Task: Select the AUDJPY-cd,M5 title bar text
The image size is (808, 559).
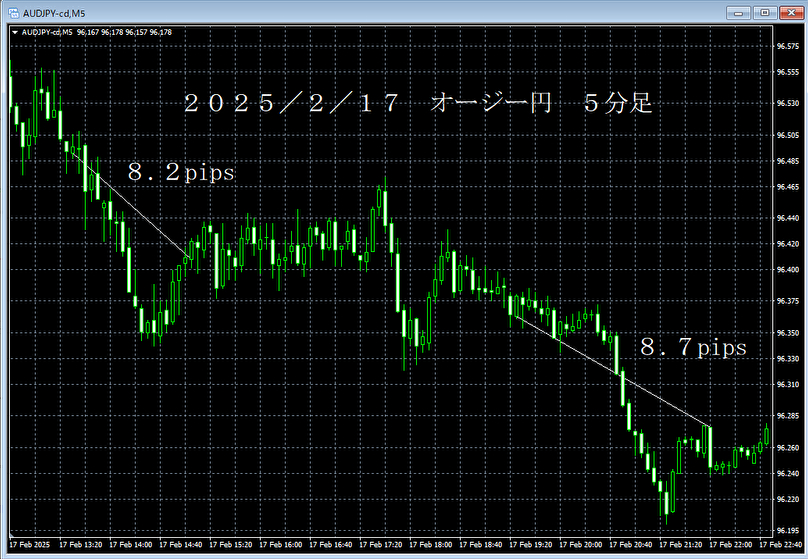Action: pos(54,13)
